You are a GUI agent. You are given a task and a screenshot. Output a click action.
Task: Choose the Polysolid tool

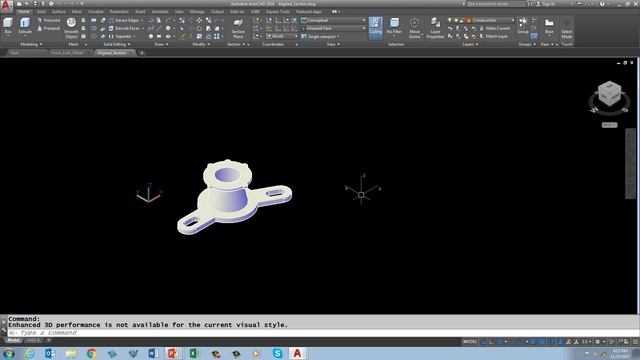click(49, 20)
